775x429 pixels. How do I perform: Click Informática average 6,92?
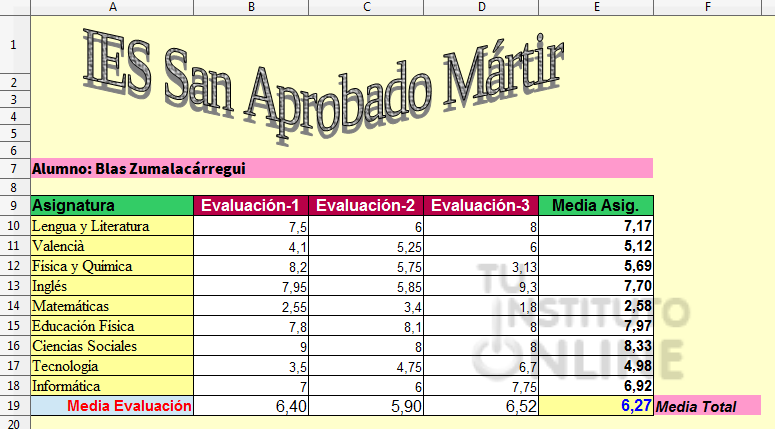[x=596, y=386]
